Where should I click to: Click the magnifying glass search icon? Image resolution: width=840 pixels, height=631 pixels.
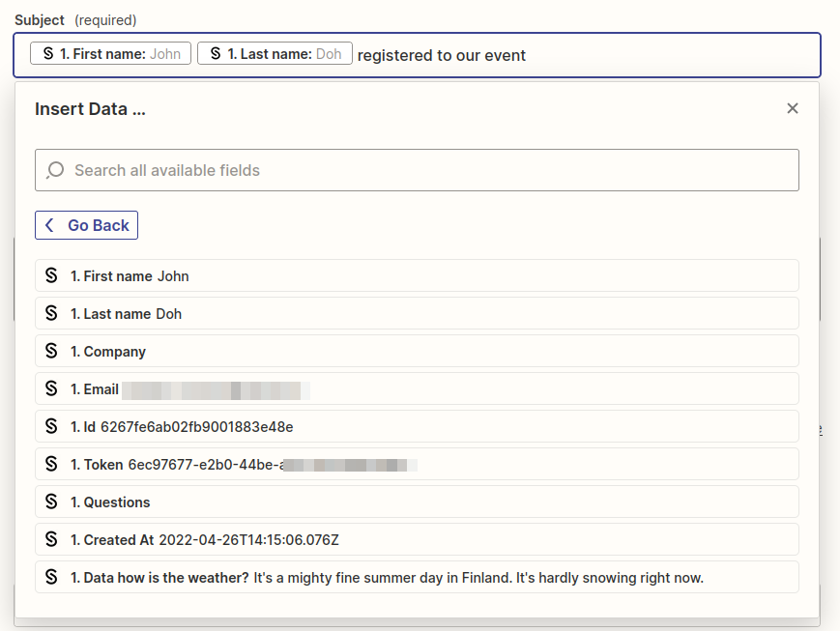[55, 169]
